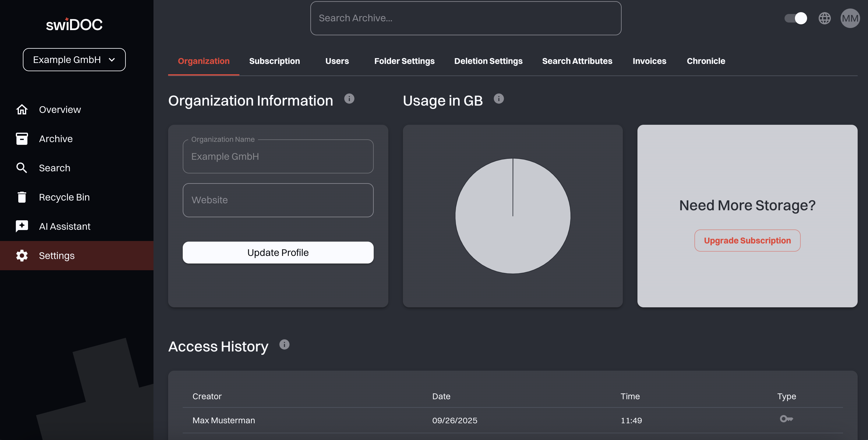Click the info icon beside Organization Information
This screenshot has width=868, height=440.
[x=350, y=99]
